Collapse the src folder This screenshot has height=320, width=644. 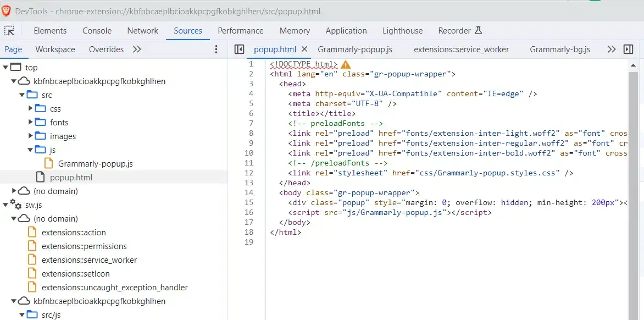pyautogui.click(x=23, y=95)
